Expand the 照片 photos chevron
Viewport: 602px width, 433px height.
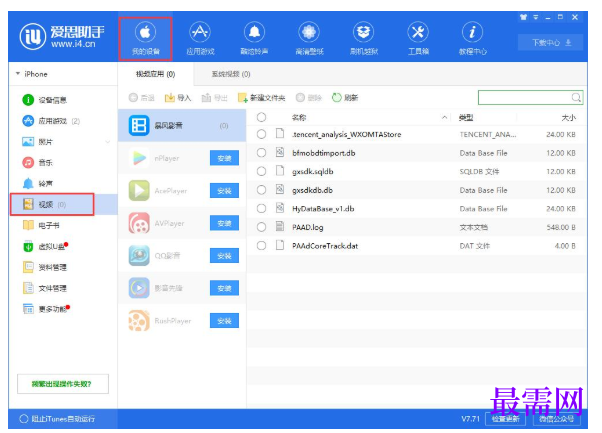(x=108, y=142)
